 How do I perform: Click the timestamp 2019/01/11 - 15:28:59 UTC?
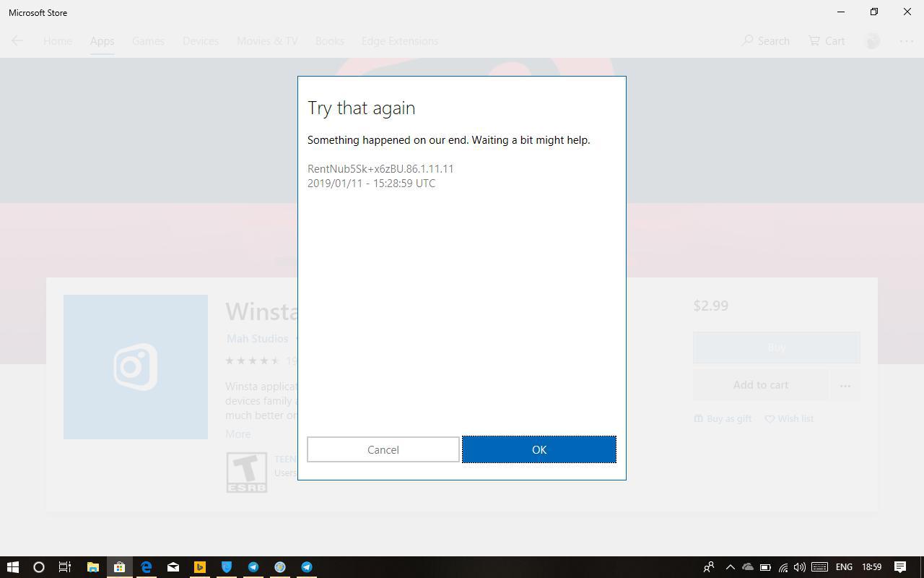click(371, 184)
